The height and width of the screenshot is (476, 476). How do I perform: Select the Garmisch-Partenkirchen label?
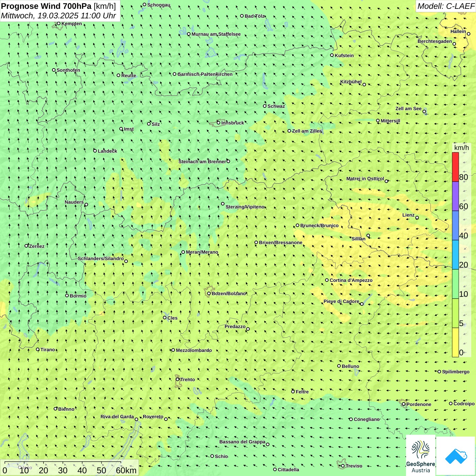click(x=205, y=74)
